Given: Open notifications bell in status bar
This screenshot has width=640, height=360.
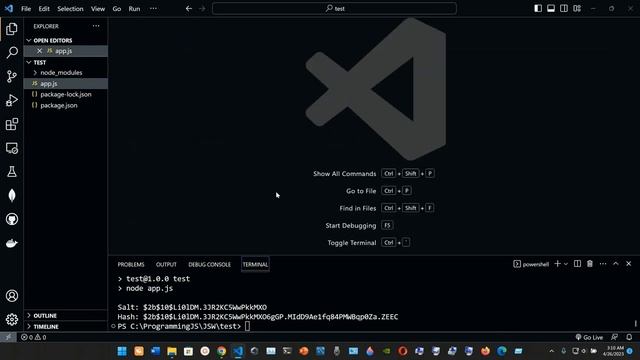Looking at the screenshot, I should click(x=629, y=337).
